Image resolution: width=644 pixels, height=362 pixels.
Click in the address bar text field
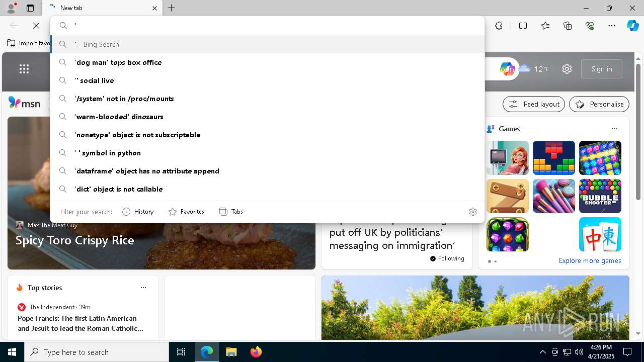tap(277, 26)
